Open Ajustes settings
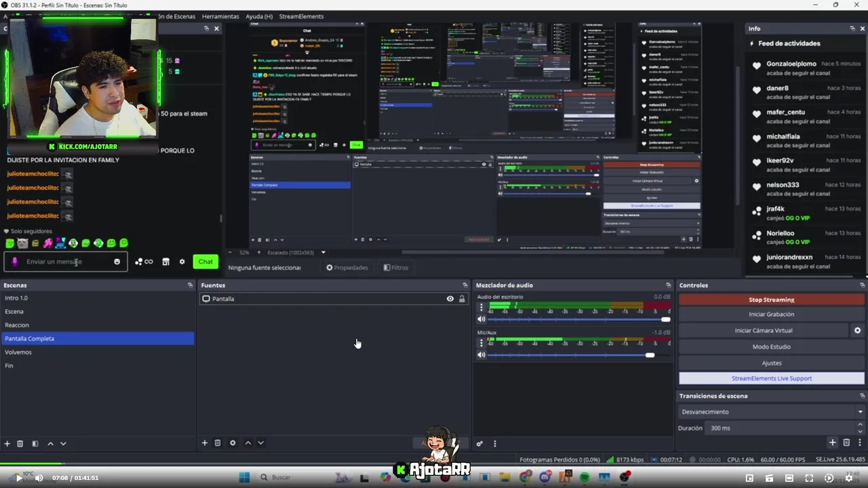Screen dimensions: 868x488 coord(772,363)
